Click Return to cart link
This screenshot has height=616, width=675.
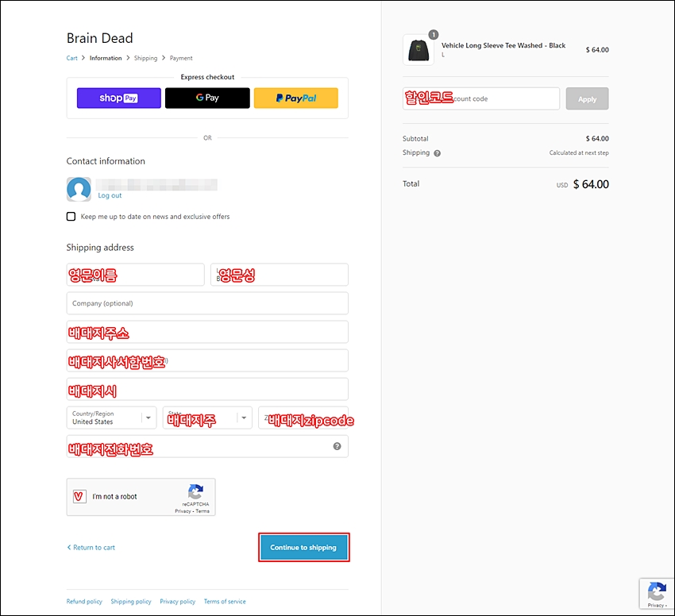(x=91, y=548)
